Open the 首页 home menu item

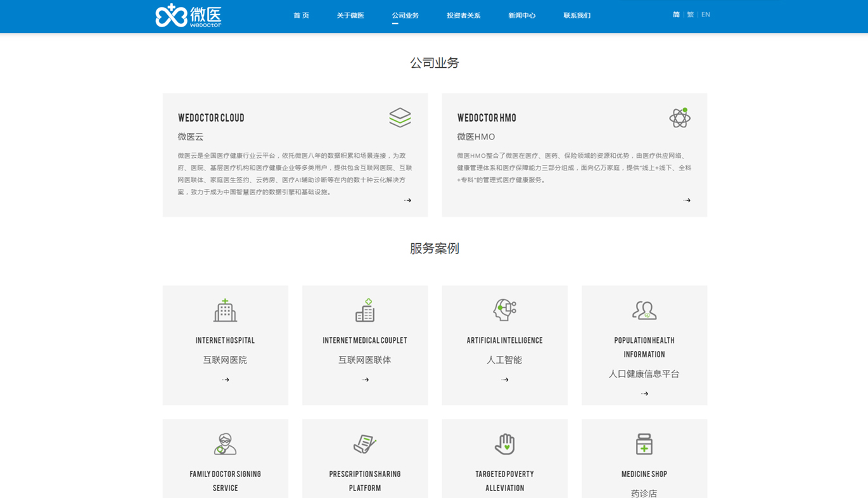(x=301, y=15)
